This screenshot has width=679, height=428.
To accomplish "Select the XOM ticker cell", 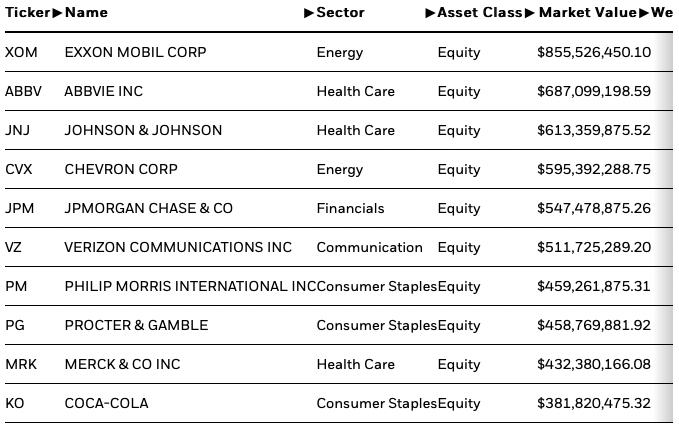I will click(x=21, y=52).
